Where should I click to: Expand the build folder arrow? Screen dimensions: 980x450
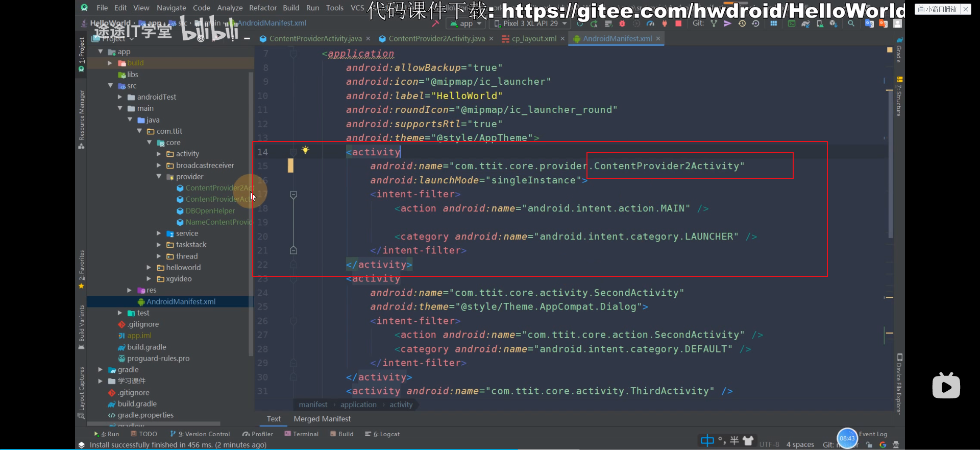point(110,63)
